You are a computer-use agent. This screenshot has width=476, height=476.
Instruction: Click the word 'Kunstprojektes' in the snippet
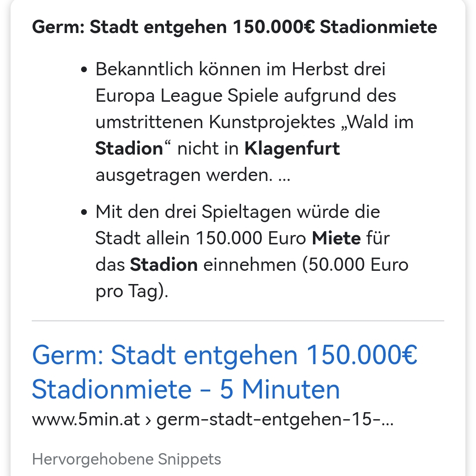tap(272, 123)
